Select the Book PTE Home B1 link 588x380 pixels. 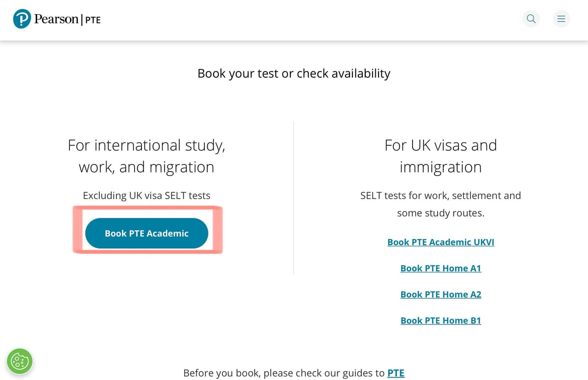[441, 321]
